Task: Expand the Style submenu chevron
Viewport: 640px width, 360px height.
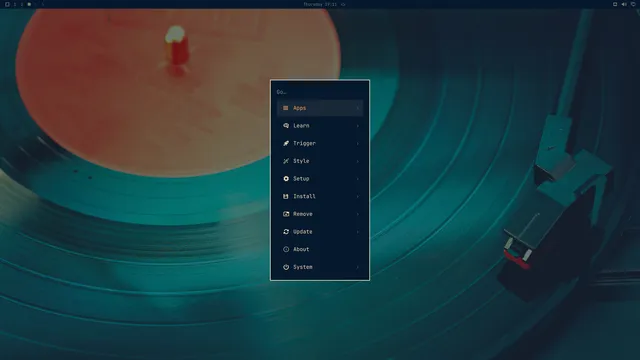Action: click(x=358, y=161)
